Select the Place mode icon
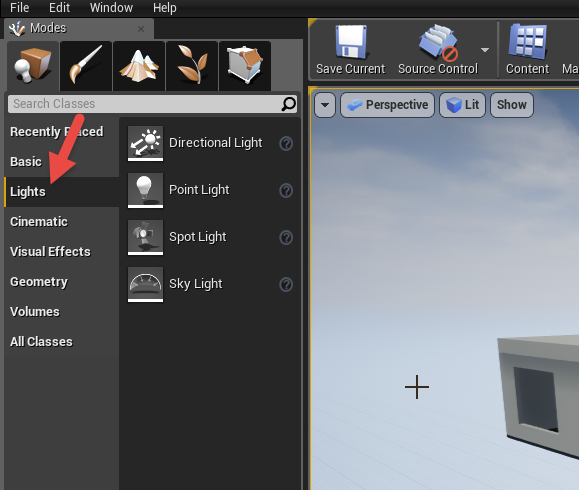Screen dimensions: 579x490 point(32,65)
